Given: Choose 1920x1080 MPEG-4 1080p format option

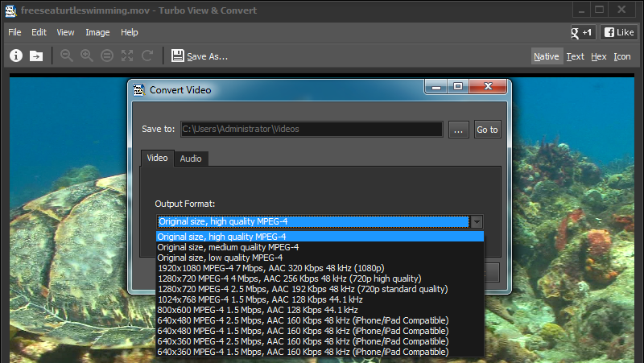Looking at the screenshot, I should click(271, 268).
